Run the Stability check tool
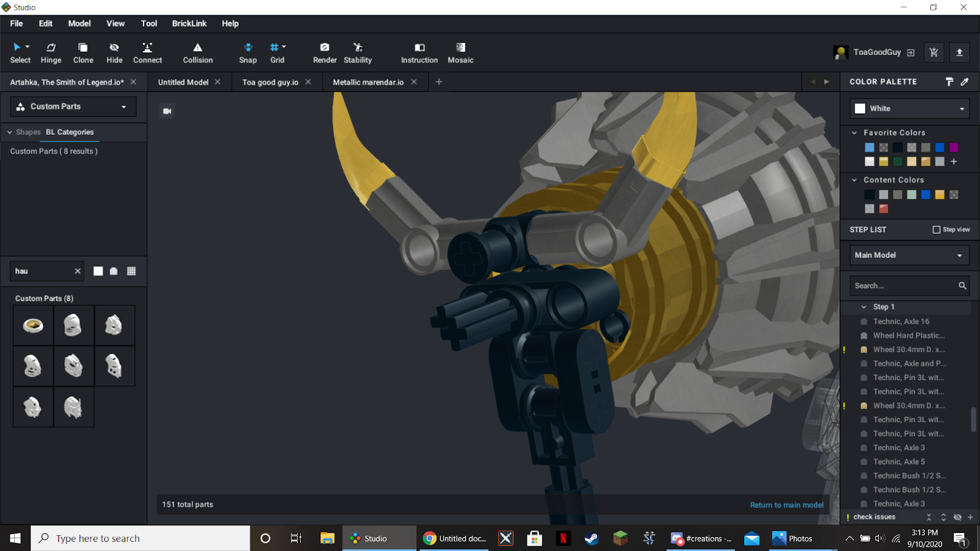The height and width of the screenshot is (551, 980). click(358, 53)
